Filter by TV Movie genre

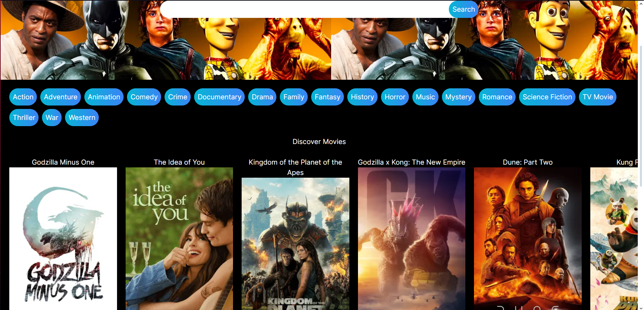(x=598, y=97)
